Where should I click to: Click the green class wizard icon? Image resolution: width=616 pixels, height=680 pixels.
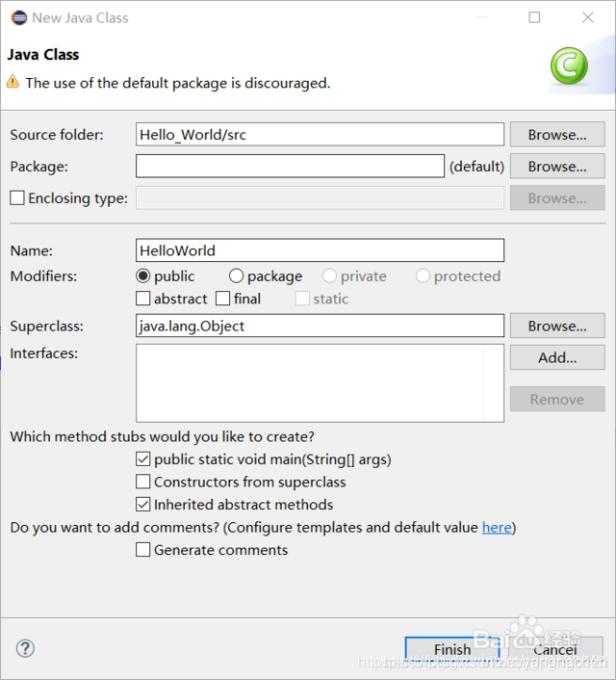click(569, 65)
